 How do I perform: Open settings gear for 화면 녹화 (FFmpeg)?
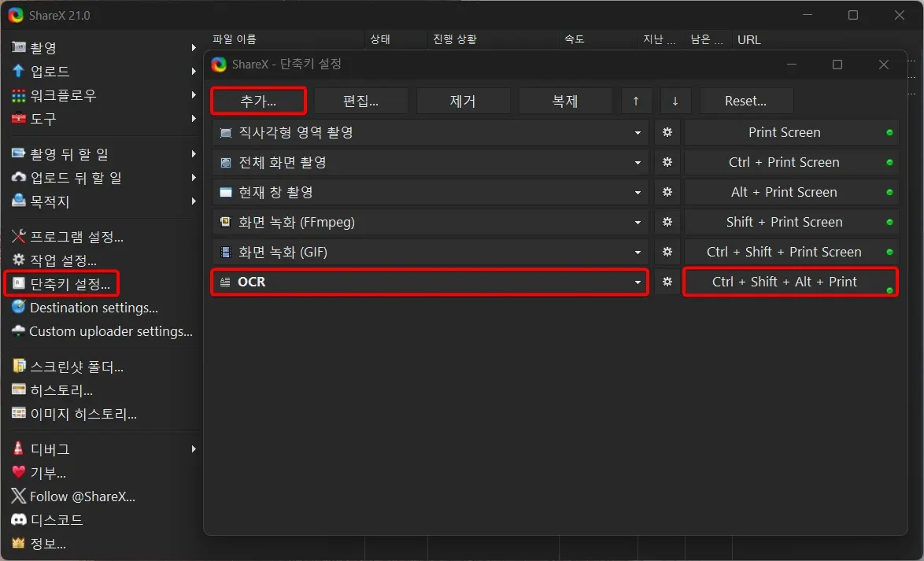667,222
